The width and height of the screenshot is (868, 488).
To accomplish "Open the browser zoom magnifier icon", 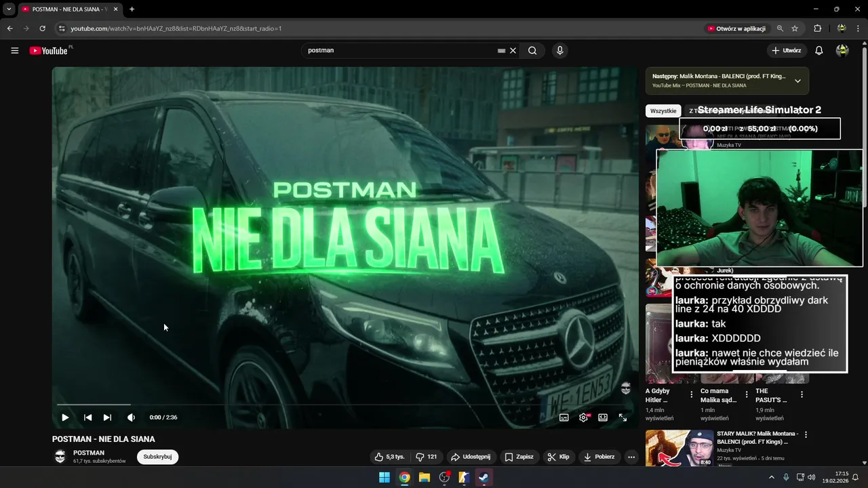I will [780, 28].
